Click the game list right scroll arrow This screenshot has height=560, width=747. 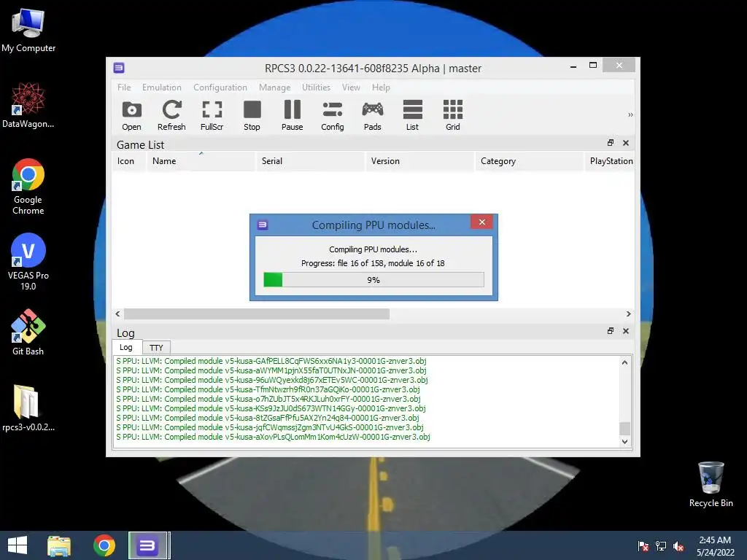pyautogui.click(x=628, y=314)
